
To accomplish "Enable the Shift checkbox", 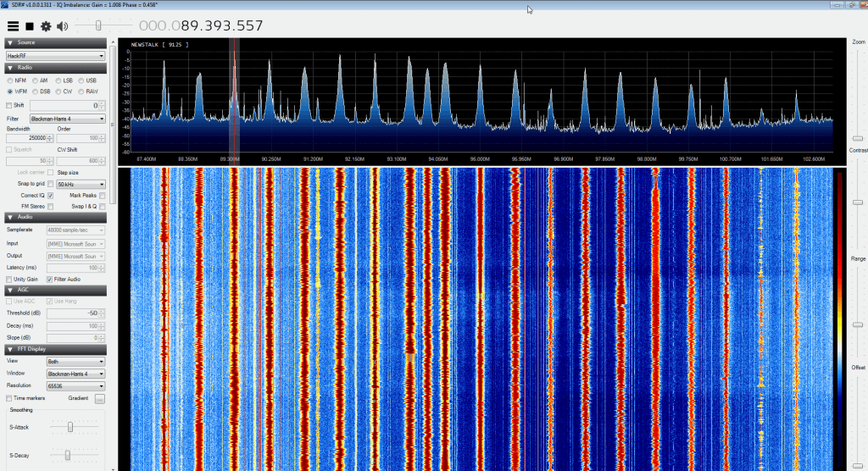I will coord(8,105).
